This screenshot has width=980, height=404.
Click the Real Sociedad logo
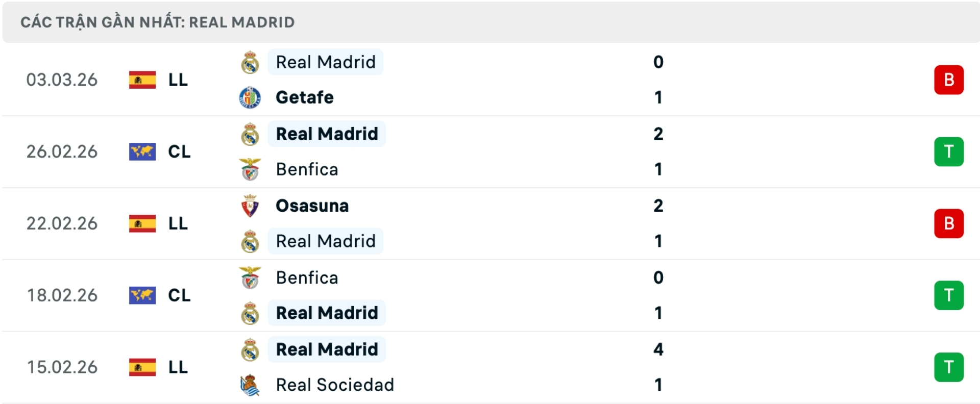(x=250, y=386)
